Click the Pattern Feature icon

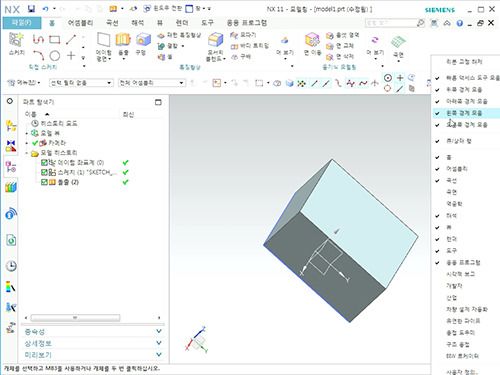(x=161, y=35)
